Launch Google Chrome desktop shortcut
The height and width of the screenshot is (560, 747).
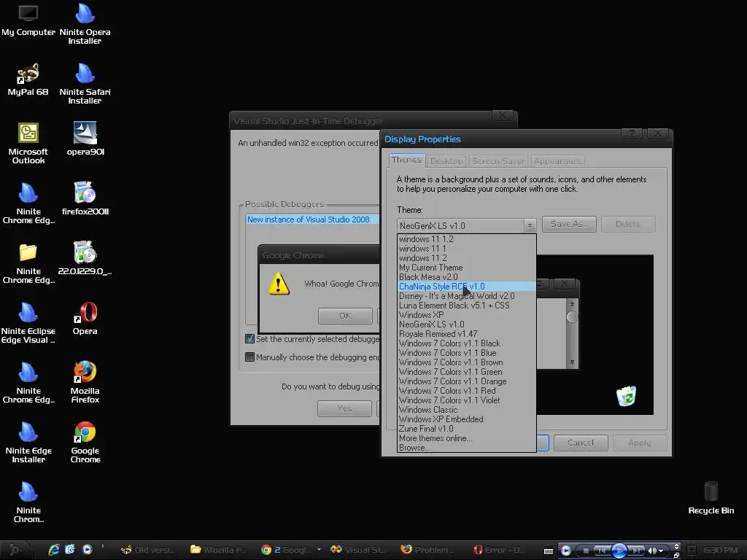(85, 442)
